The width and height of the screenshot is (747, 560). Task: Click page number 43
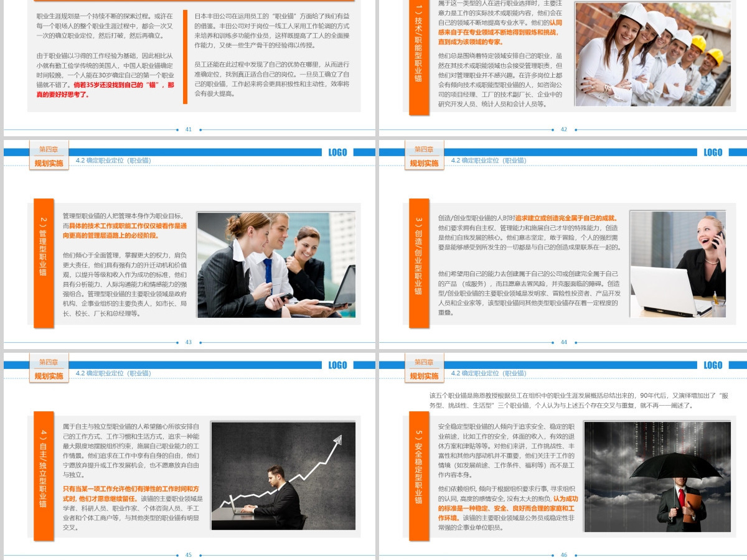tap(189, 342)
